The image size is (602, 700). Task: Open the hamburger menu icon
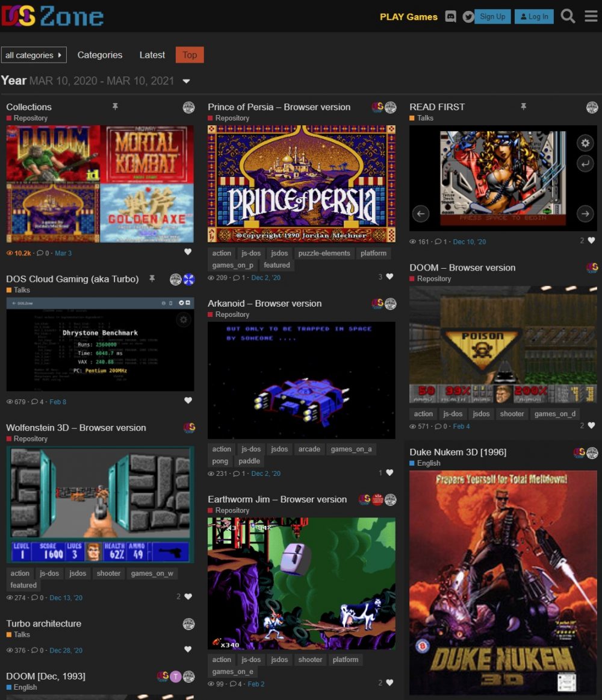pyautogui.click(x=591, y=16)
